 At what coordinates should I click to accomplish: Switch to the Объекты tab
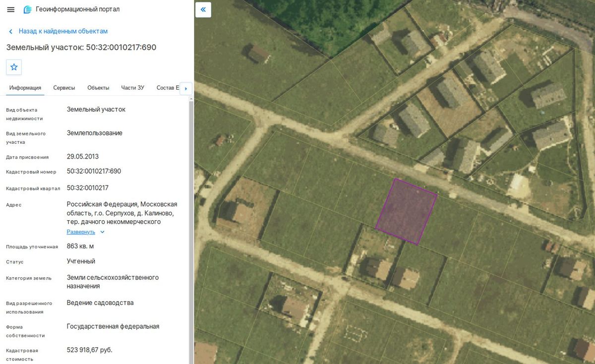(x=98, y=88)
